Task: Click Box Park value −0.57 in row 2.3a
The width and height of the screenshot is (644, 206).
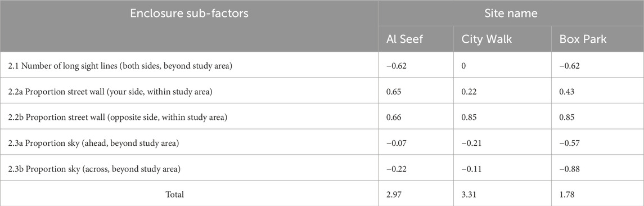Action: 570,142
